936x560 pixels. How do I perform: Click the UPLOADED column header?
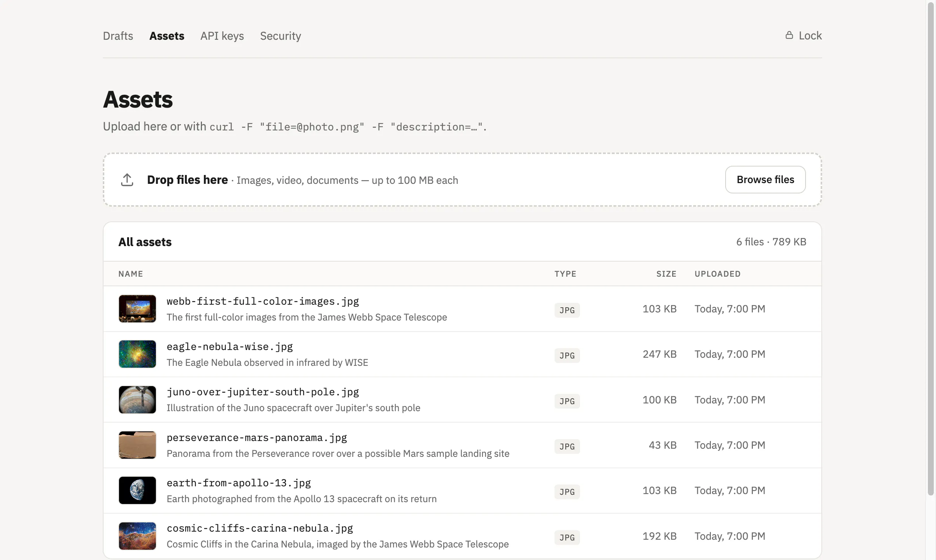pyautogui.click(x=717, y=274)
